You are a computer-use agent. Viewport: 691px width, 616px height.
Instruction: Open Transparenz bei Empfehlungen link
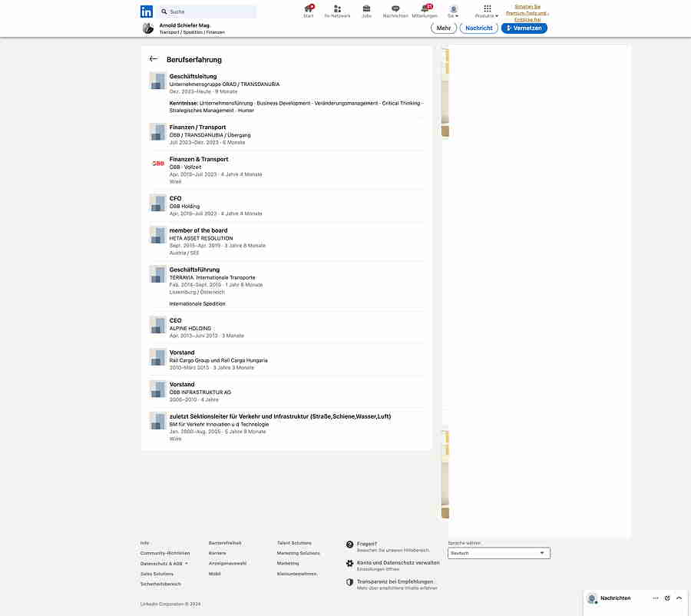(x=395, y=581)
